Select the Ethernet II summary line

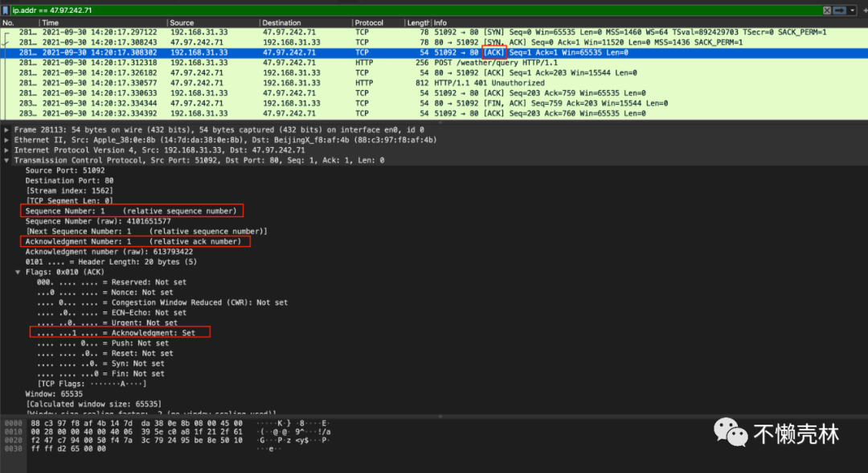[225, 140]
